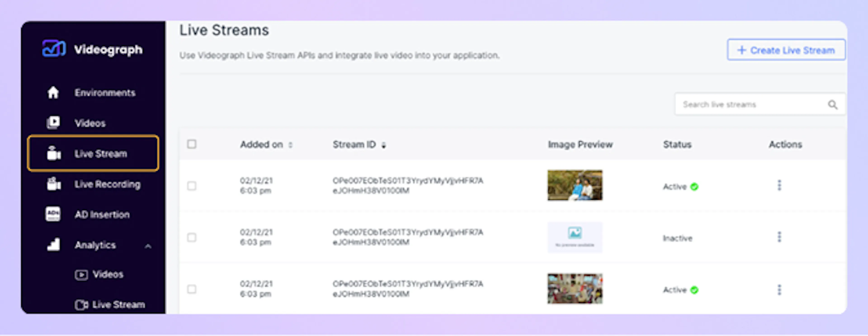Click the Analytics Videos sub-item play icon

(x=81, y=275)
